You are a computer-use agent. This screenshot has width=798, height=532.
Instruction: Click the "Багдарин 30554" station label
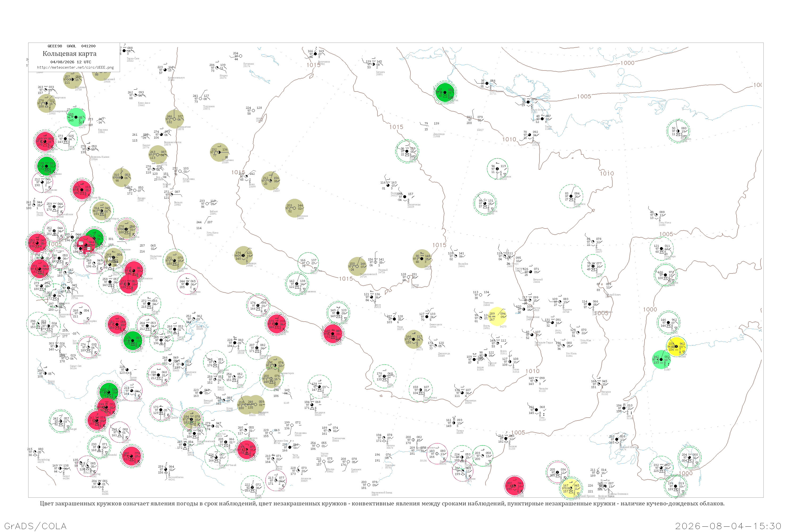320,414
